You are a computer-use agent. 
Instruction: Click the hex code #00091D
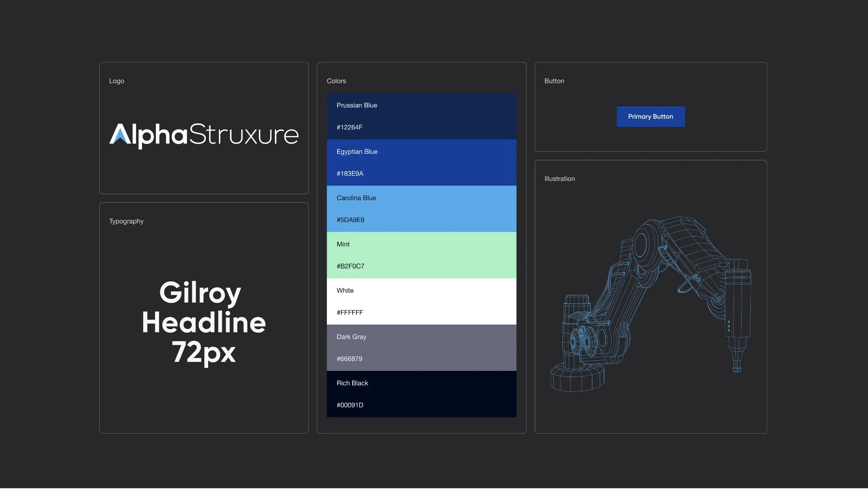coord(350,405)
